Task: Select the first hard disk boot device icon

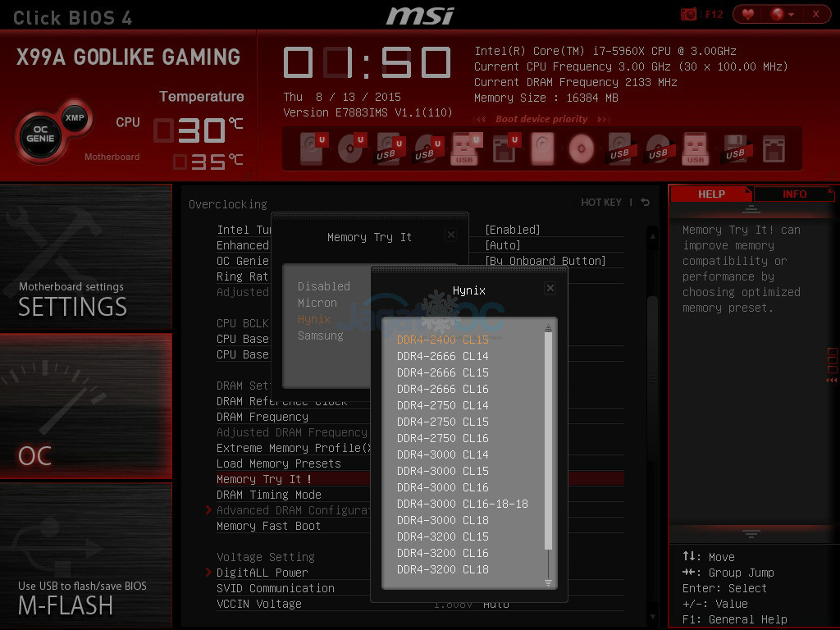Action: 313,149
